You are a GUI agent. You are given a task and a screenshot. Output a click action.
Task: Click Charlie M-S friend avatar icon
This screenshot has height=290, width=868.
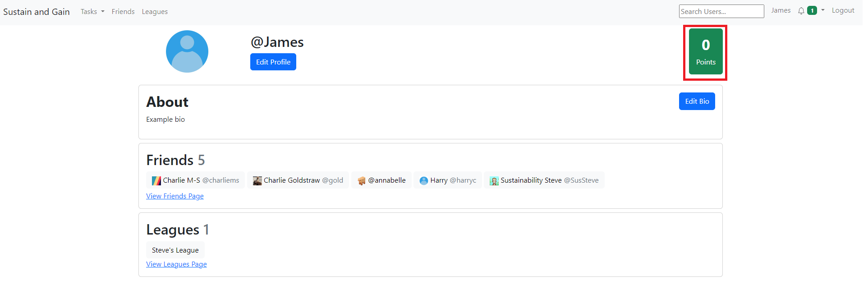(156, 181)
